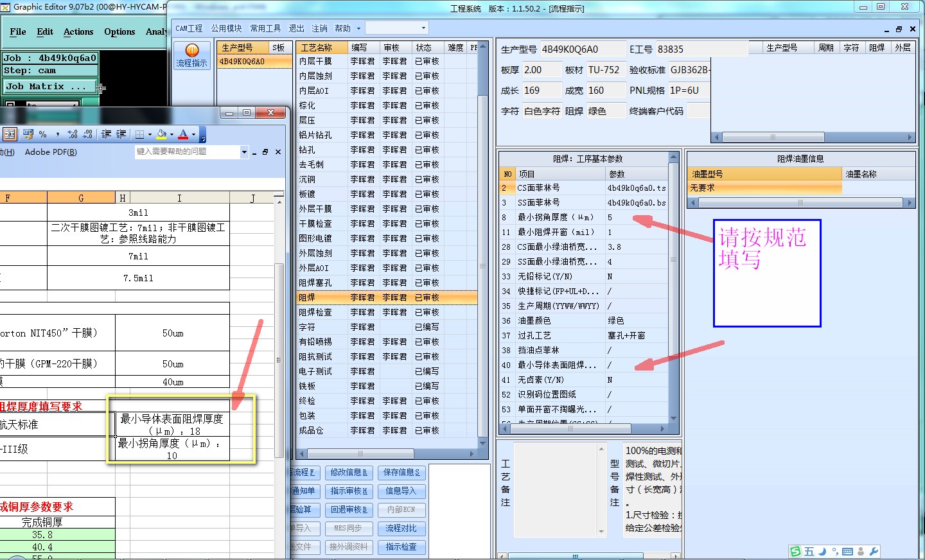This screenshot has width=925, height=560.
Task: Apply yellow Fill Color swatch in Excel
Action: (x=161, y=134)
